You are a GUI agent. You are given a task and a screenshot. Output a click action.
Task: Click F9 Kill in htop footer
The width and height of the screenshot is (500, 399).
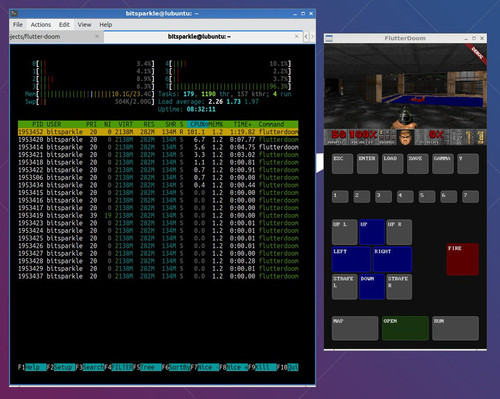[x=262, y=367]
